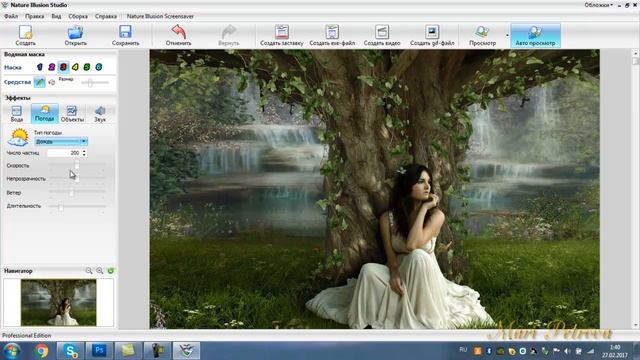Click the RU language indicator in tray
The width and height of the screenshot is (640, 360).
463,350
